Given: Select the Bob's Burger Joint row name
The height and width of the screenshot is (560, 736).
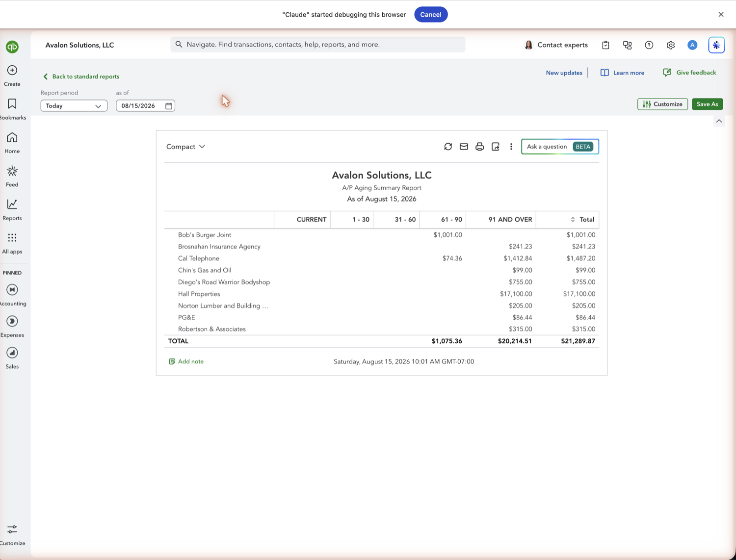Looking at the screenshot, I should [205, 235].
